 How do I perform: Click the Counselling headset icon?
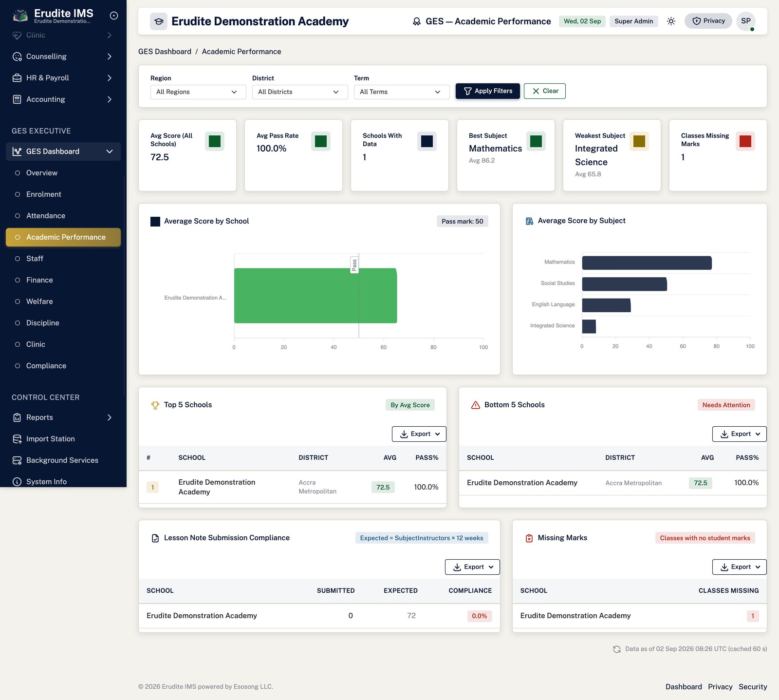coord(17,57)
